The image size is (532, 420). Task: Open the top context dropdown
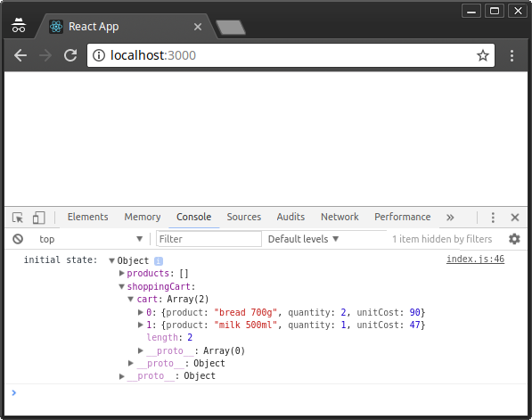point(90,239)
